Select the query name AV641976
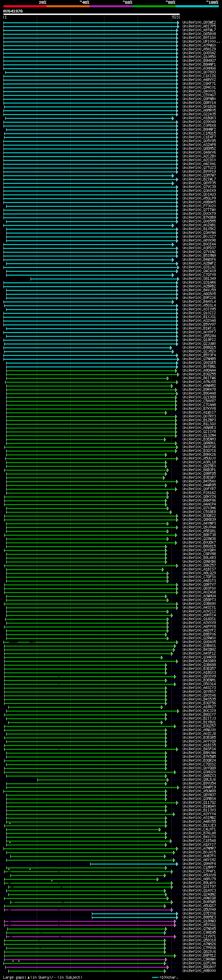Viewport: 222px width, 980px height. click(13, 11)
